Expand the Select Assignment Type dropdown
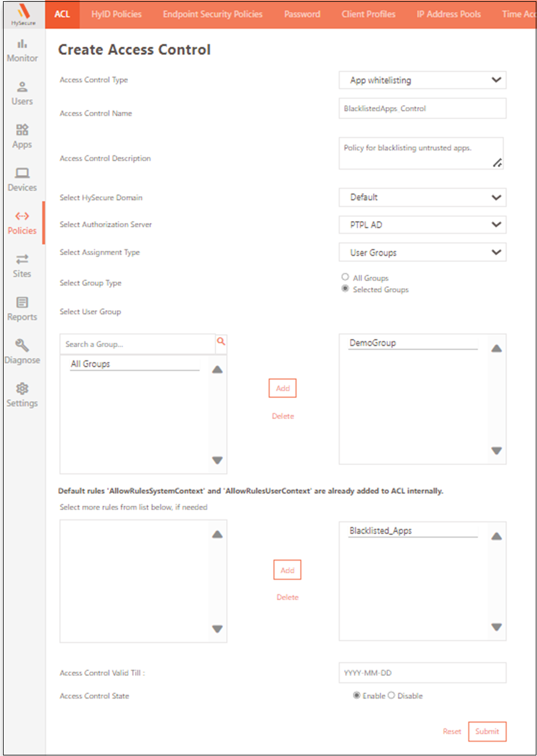 coord(422,252)
